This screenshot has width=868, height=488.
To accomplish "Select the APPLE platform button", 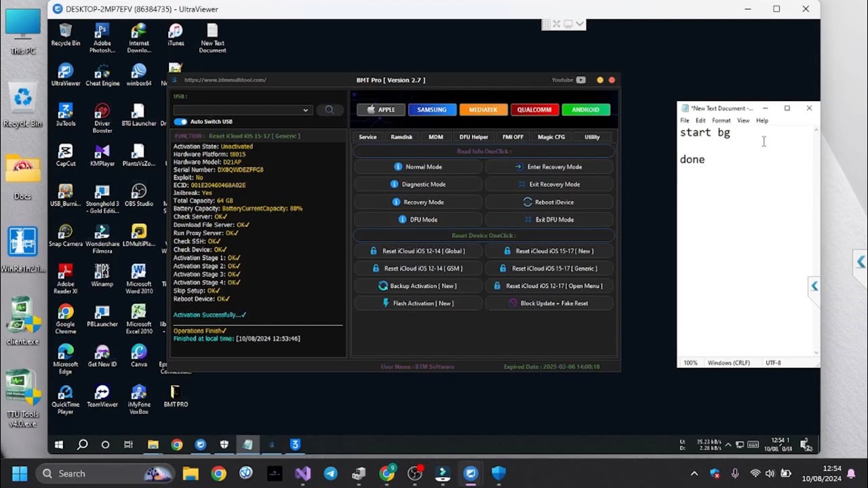I will (x=380, y=110).
